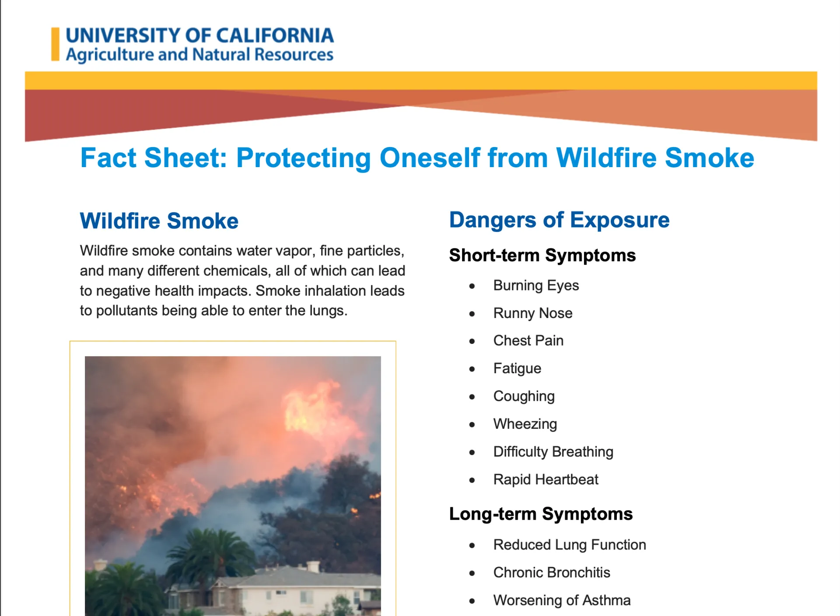Select the "Runny Nose" bullet text
The width and height of the screenshot is (840, 616).
tap(533, 313)
